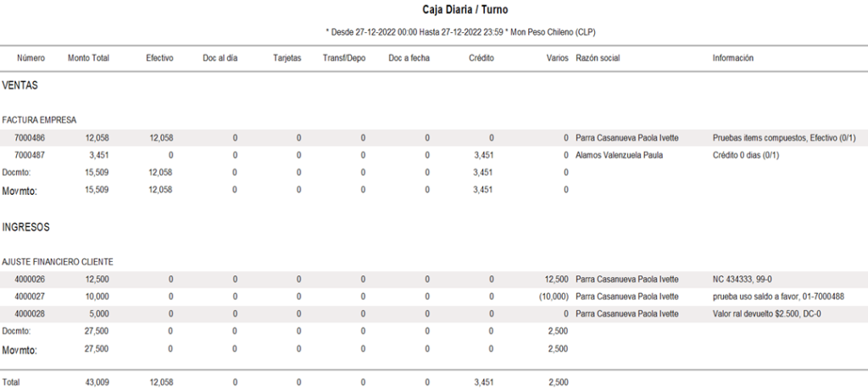Select the Movmto: label under FACTURA EMPRESA
Screen dimensions: 868x389
click(19, 191)
